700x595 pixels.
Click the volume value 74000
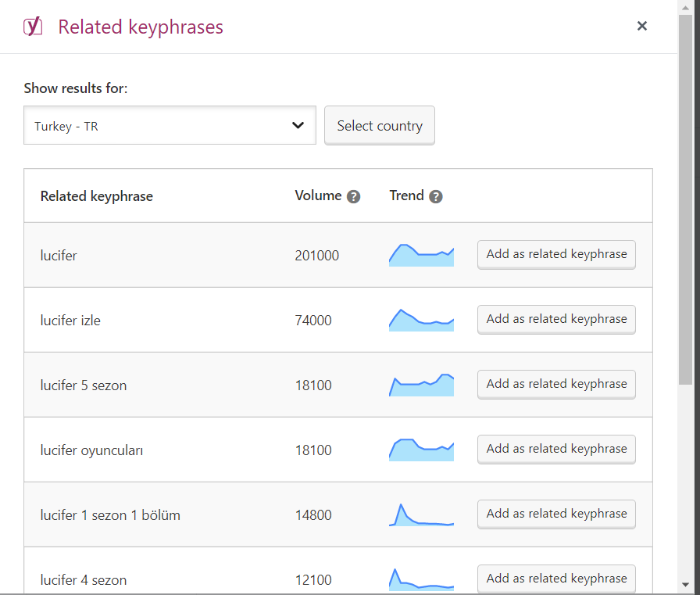[x=313, y=321]
